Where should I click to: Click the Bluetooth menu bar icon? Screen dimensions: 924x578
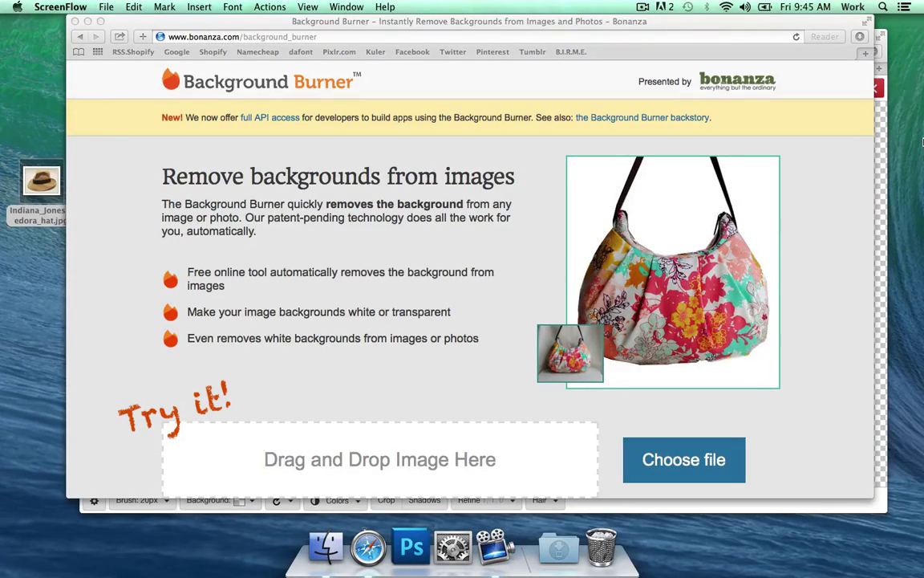click(707, 7)
